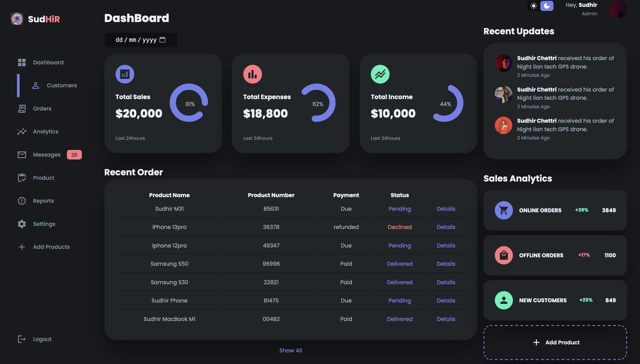Select Customers in the sidebar menu
The image size is (640, 364).
pos(62,85)
